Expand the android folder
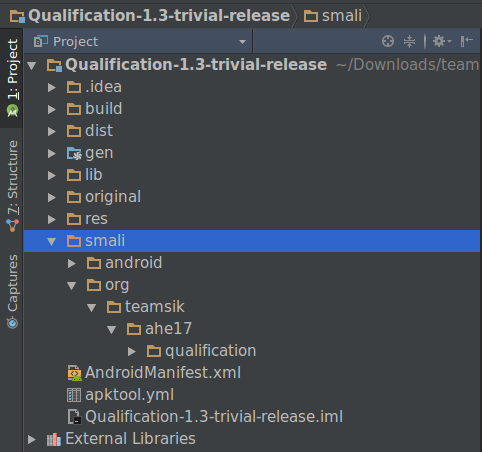This screenshot has width=482, height=452. point(72,263)
